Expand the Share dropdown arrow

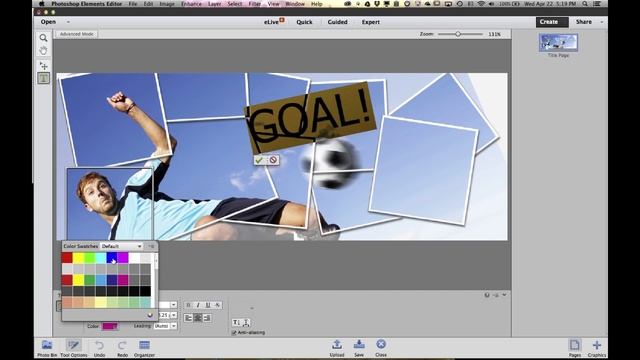[x=602, y=22]
